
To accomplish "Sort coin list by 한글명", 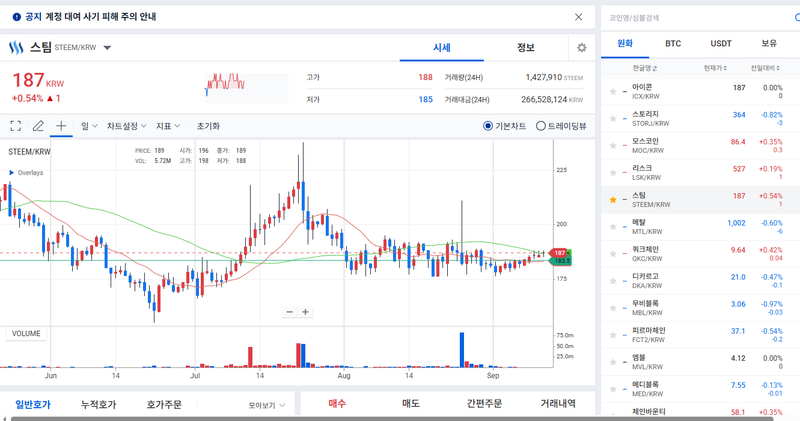I will 645,68.
